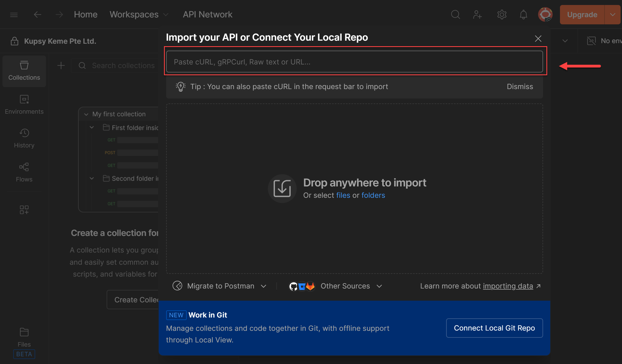Open the History sidebar panel
Image resolution: width=622 pixels, height=364 pixels.
coord(24,139)
